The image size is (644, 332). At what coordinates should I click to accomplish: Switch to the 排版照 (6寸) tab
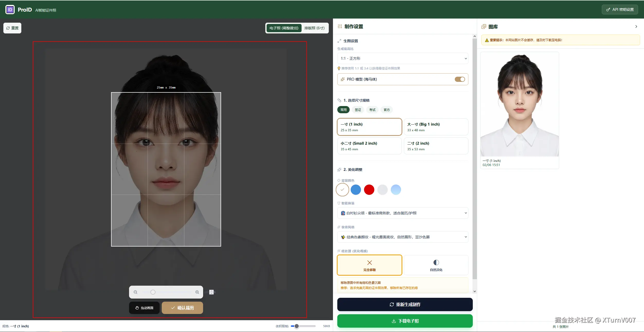pos(314,28)
